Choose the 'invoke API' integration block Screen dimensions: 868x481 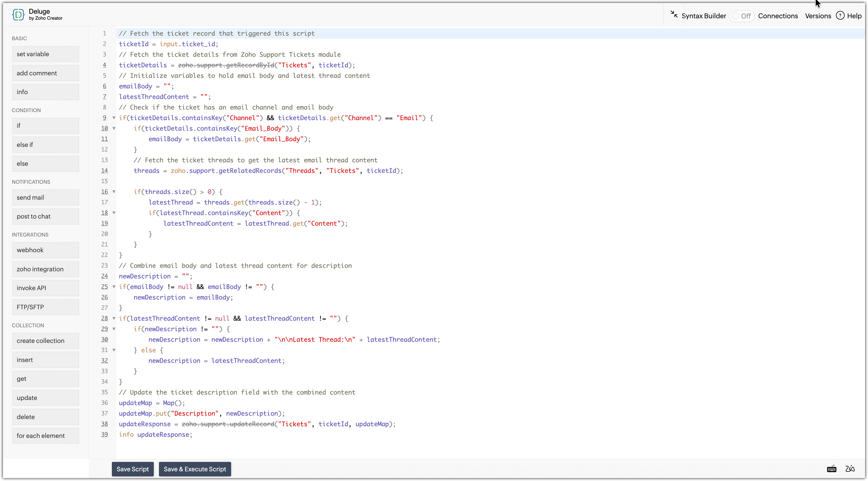pyautogui.click(x=45, y=288)
